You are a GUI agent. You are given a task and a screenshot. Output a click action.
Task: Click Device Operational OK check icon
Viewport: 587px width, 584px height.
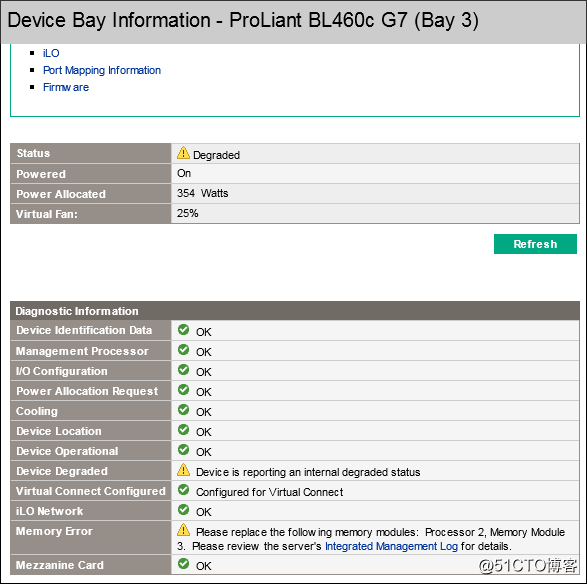[x=183, y=450]
